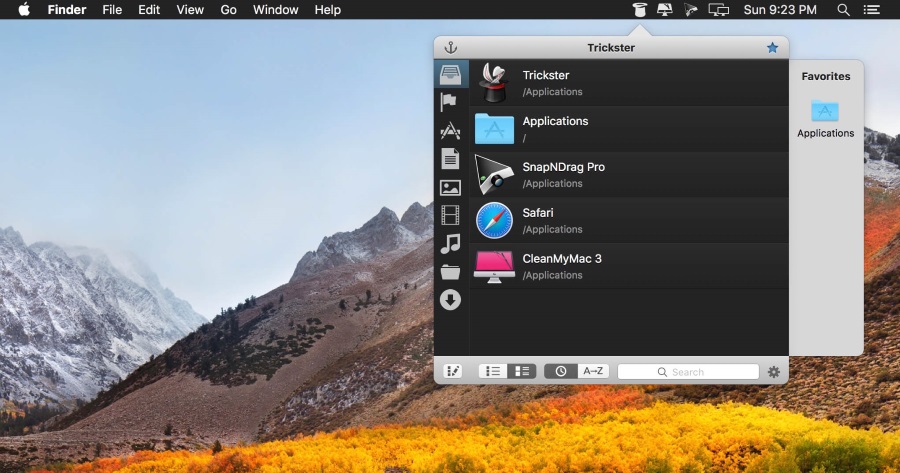Click the Safari compass icon
Viewport: 900px width, 473px height.
(x=494, y=220)
